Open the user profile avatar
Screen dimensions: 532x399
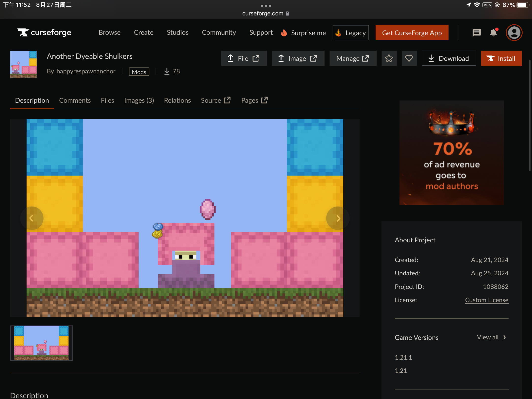(x=514, y=33)
